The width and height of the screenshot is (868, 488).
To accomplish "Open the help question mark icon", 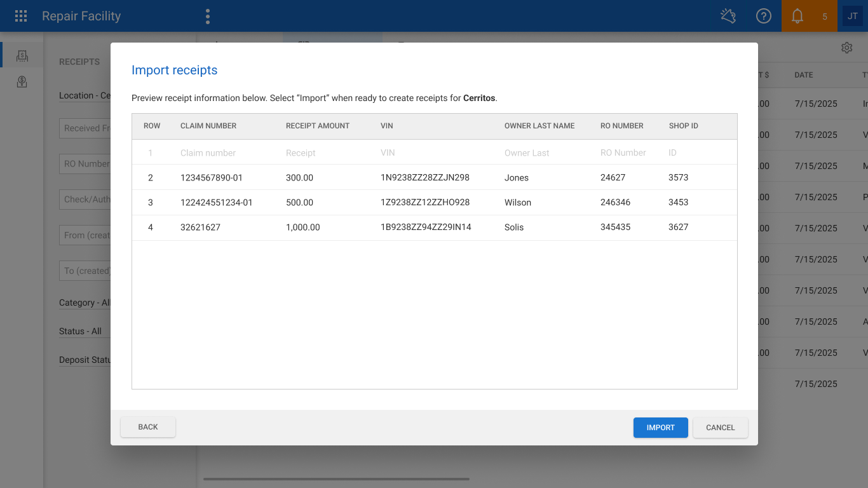I will point(764,16).
